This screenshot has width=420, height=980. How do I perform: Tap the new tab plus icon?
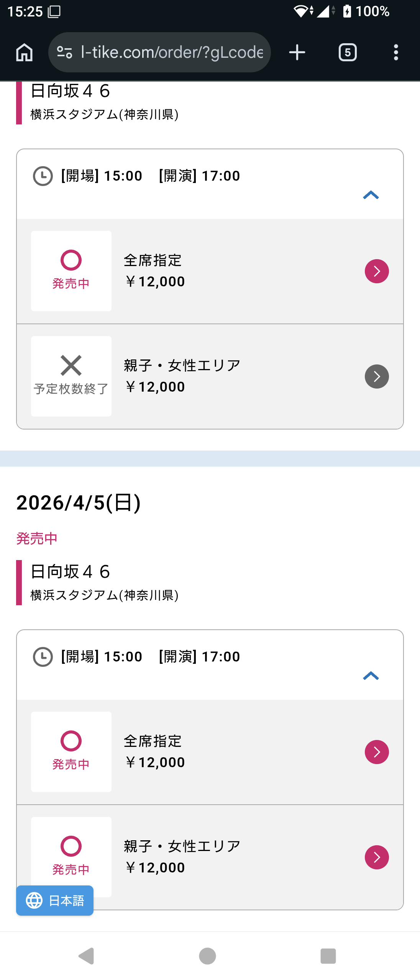(x=297, y=52)
